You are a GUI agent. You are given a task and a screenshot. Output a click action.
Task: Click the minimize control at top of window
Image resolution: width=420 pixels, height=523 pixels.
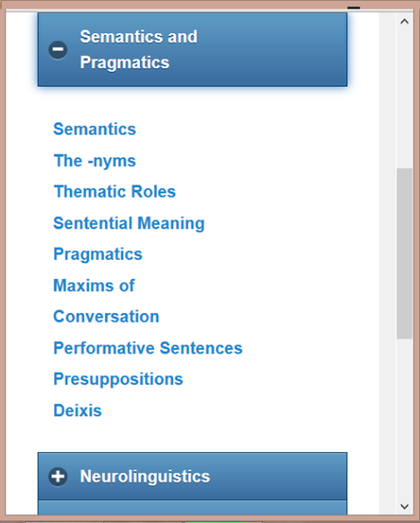pyautogui.click(x=353, y=7)
